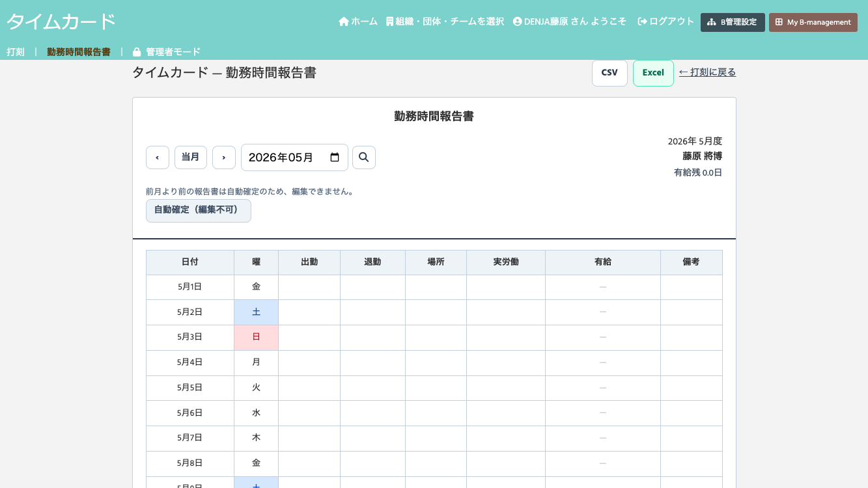868x488 pixels.
Task: Click the 有給残 0.0日 text
Action: tap(698, 173)
